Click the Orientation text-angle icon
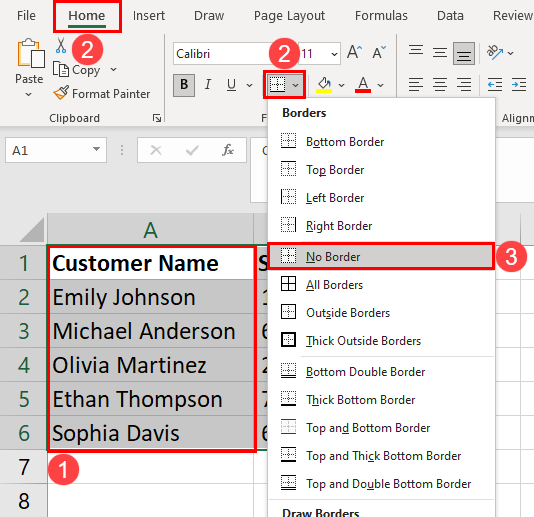Viewport: 534px width, 517px height. [495, 52]
